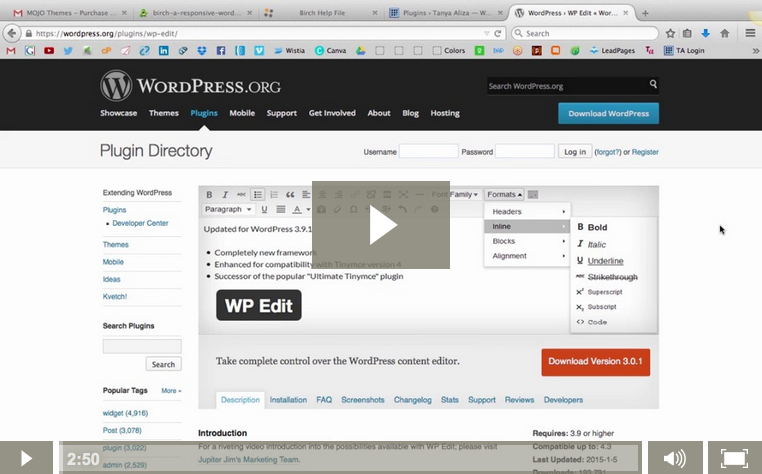Click the Download WordPress button

[x=608, y=113]
